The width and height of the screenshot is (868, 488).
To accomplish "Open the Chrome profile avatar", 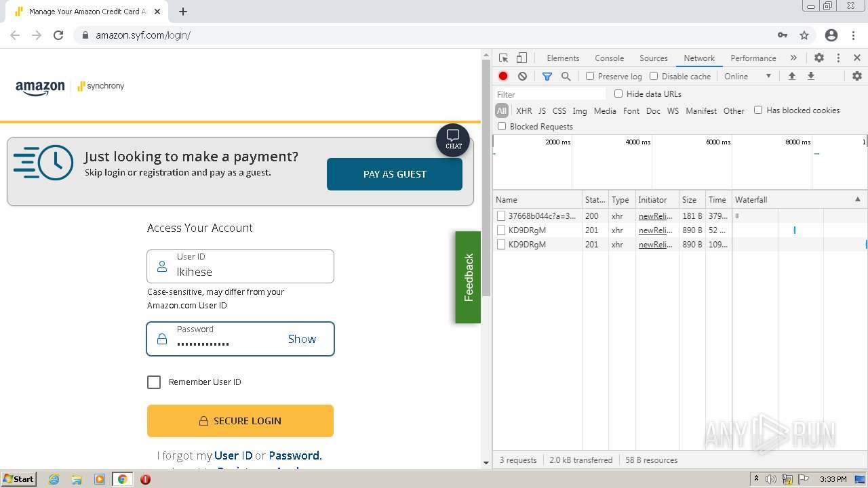I will click(x=831, y=35).
